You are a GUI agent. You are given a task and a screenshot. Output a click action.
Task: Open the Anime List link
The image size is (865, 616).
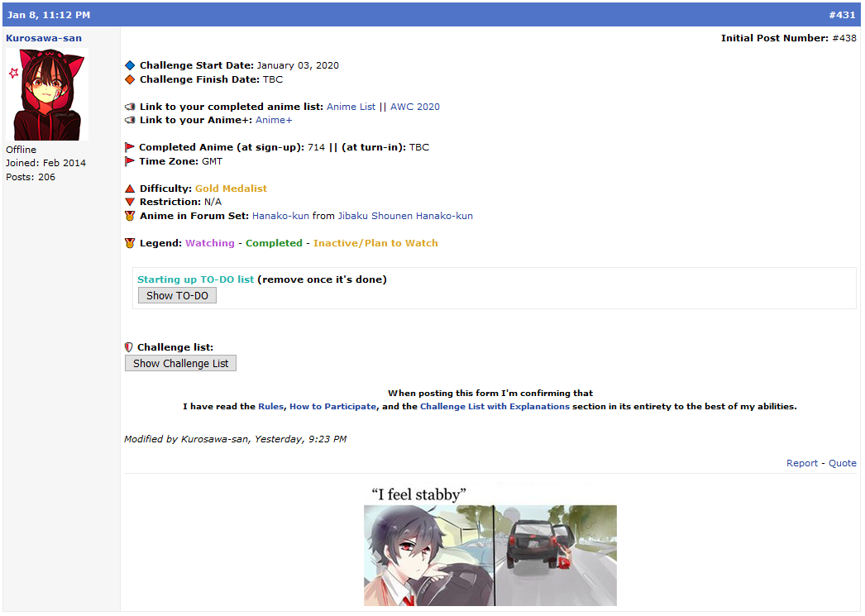pos(351,107)
